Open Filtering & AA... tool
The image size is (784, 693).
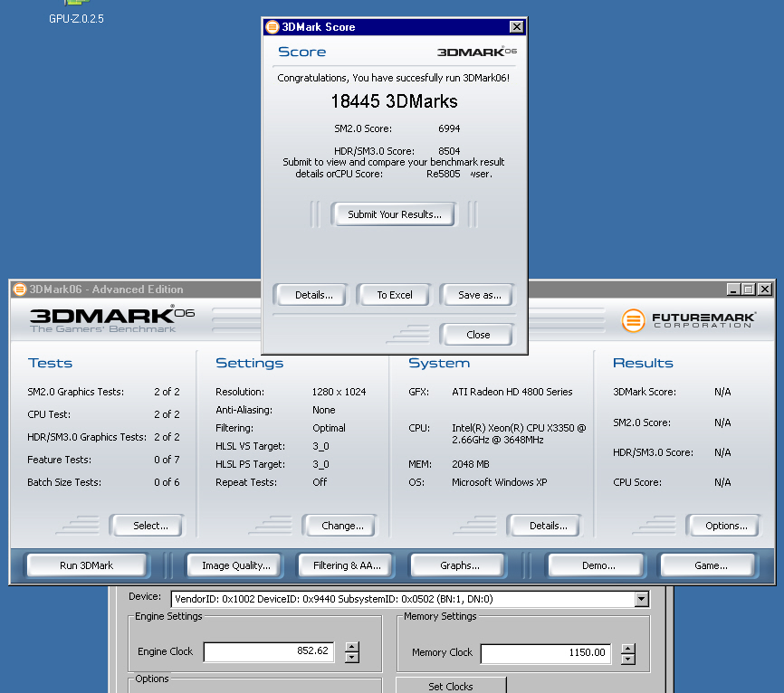click(347, 565)
